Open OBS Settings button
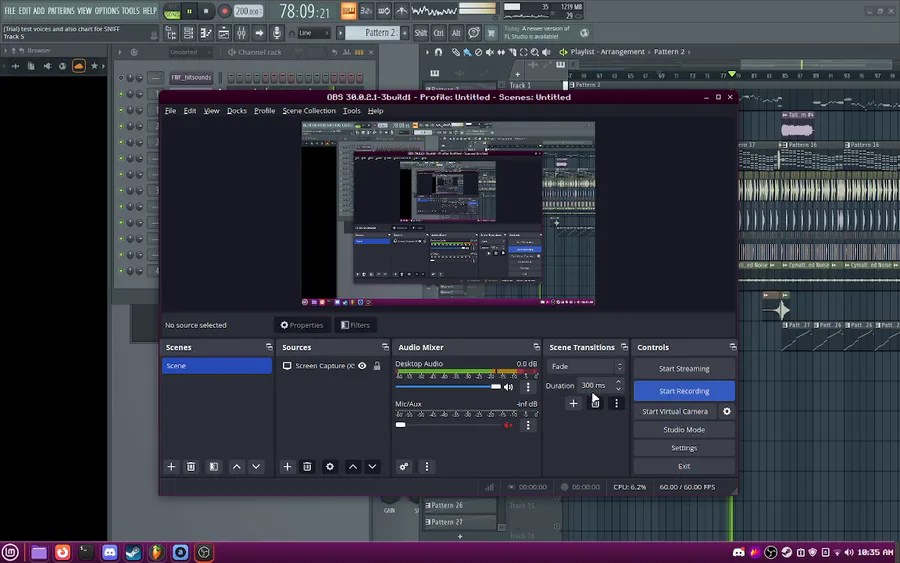Image resolution: width=900 pixels, height=563 pixels. 684,448
